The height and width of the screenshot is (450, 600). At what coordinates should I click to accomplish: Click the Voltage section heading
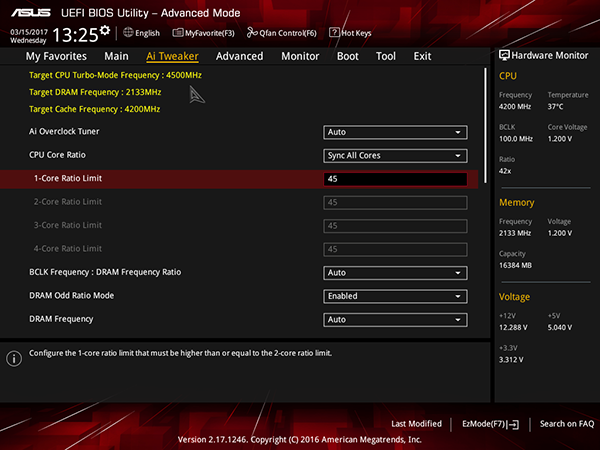coord(514,297)
